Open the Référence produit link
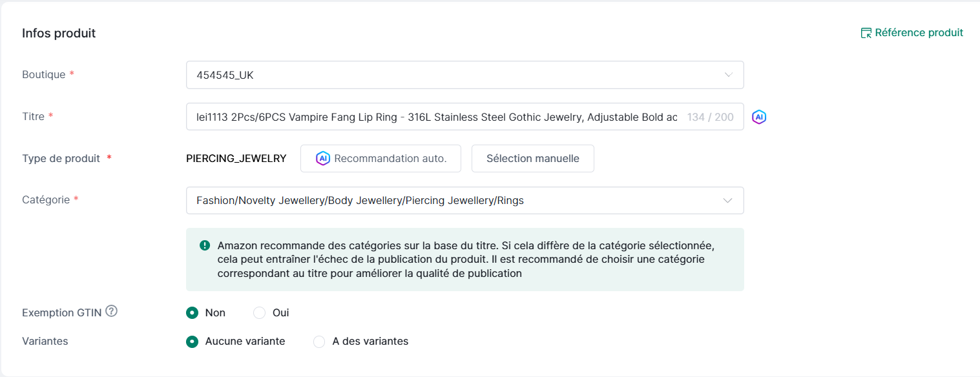The image size is (980, 377). pos(919,33)
